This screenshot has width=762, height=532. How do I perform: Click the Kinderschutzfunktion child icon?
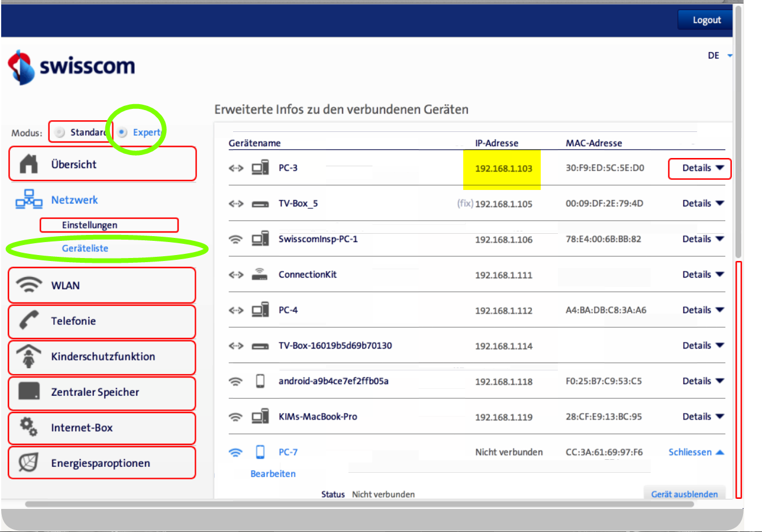point(29,357)
